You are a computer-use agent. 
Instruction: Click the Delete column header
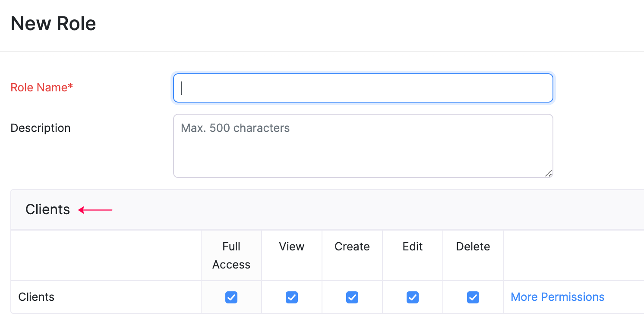(x=473, y=247)
